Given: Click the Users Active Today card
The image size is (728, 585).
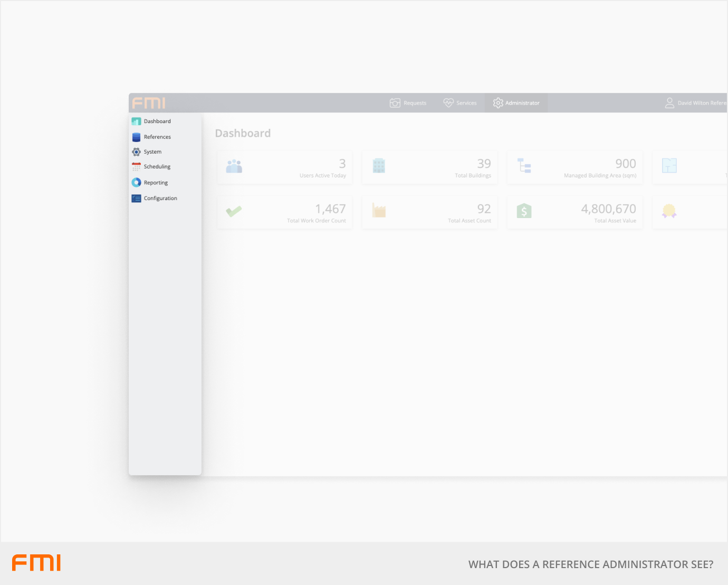Looking at the screenshot, I should click(x=285, y=167).
